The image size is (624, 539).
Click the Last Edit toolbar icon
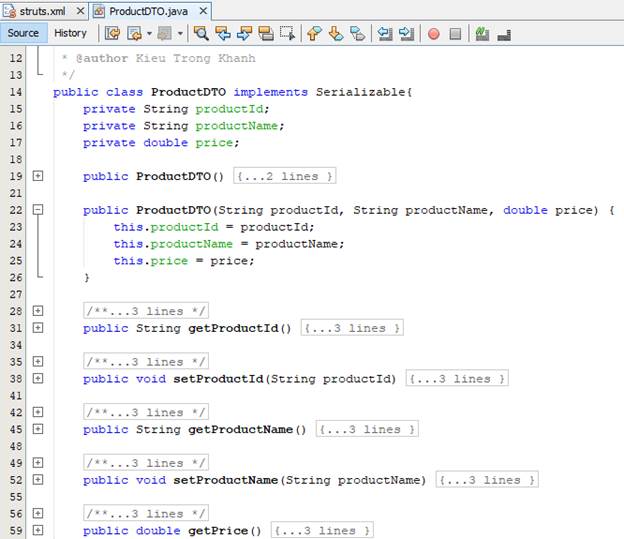pos(113,33)
